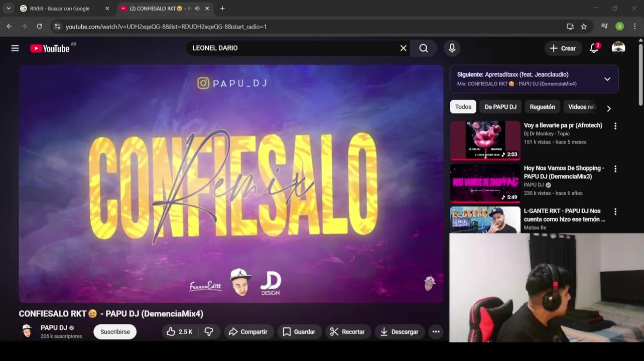Open Voy a llevarte pa pr (Afrotech) title
Image resolution: width=644 pixels, height=361 pixels.
(x=563, y=125)
